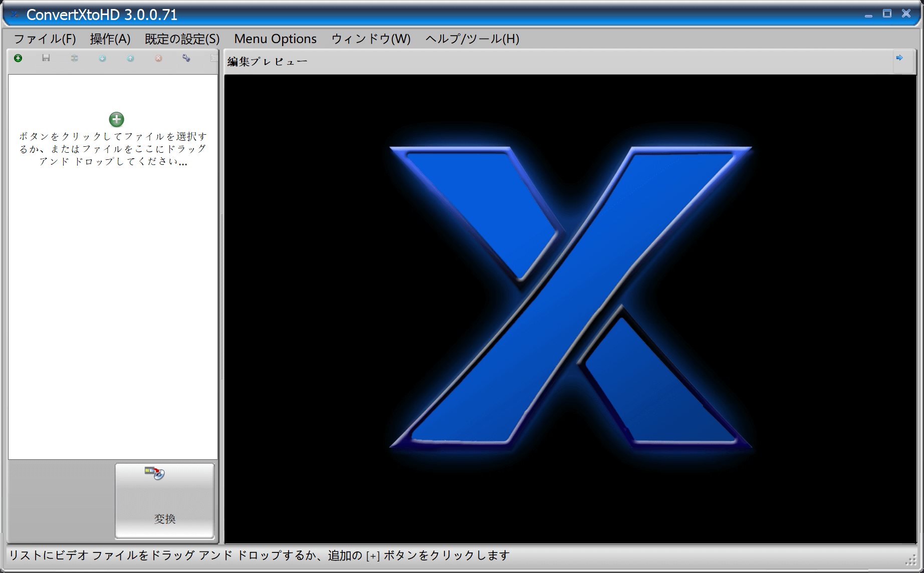Click the window resize grip corner
Screen dimensions: 924x573
(x=911, y=560)
